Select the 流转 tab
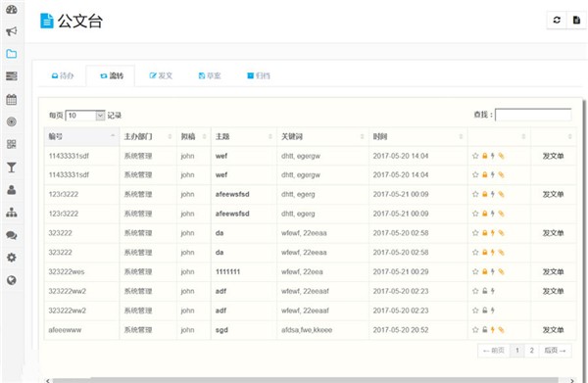588x383 pixels. pos(111,75)
